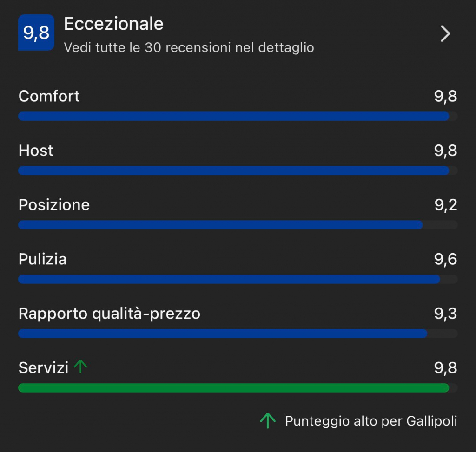Image resolution: width=476 pixels, height=452 pixels.
Task: Click the Host rating progress bar
Action: pos(237,170)
